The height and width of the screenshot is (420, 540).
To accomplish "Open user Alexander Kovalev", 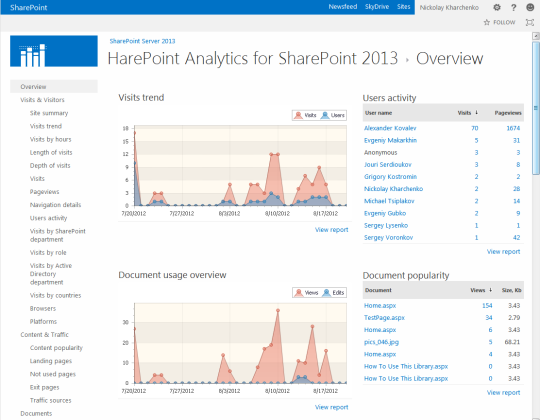I will (x=390, y=128).
